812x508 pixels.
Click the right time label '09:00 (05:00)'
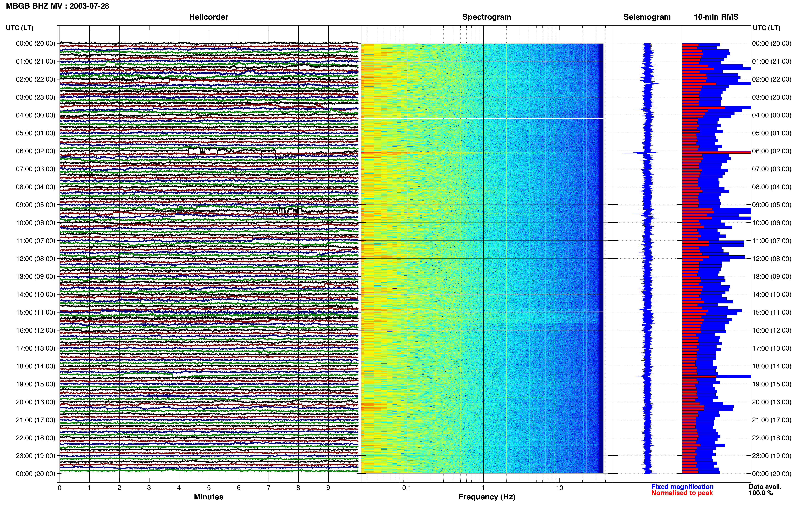[x=772, y=205]
